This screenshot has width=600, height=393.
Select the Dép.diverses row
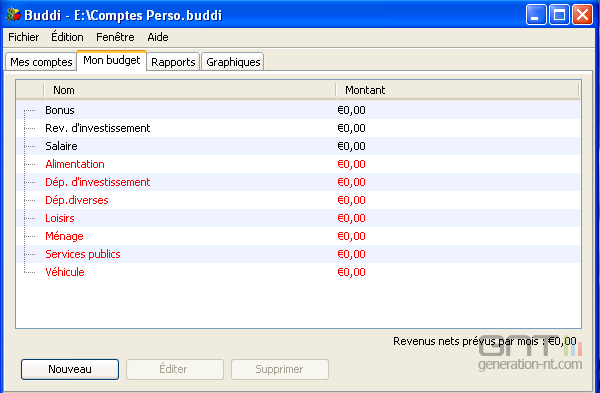(x=298, y=200)
